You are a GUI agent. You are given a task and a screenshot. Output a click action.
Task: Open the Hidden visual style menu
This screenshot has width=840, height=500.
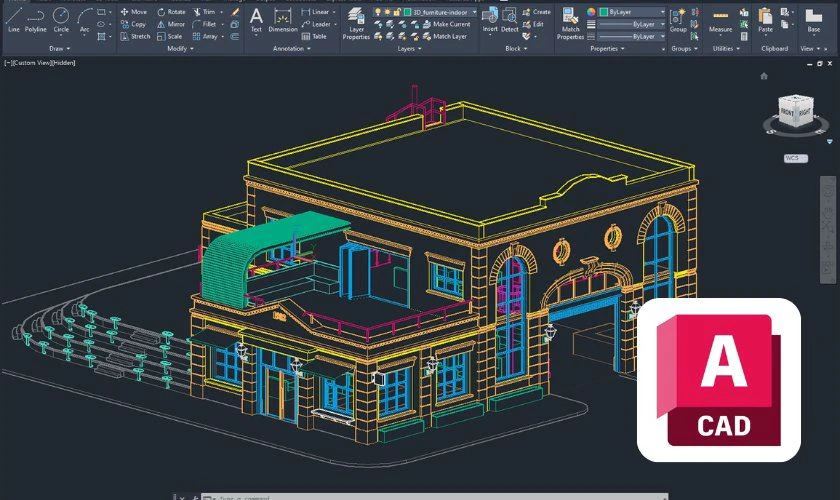pos(64,63)
